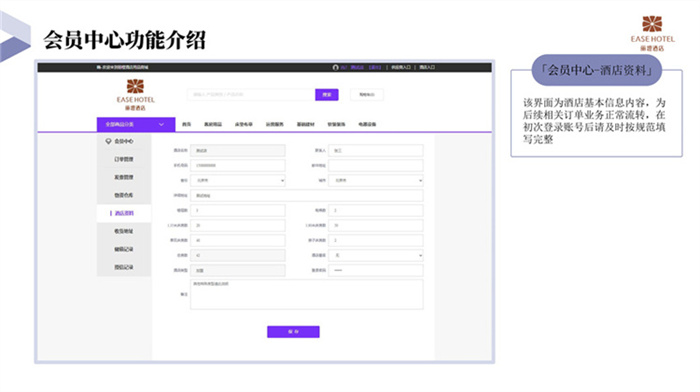Open the 城市 dropdown showing 北京市
700x392 pixels.
pyautogui.click(x=376, y=180)
